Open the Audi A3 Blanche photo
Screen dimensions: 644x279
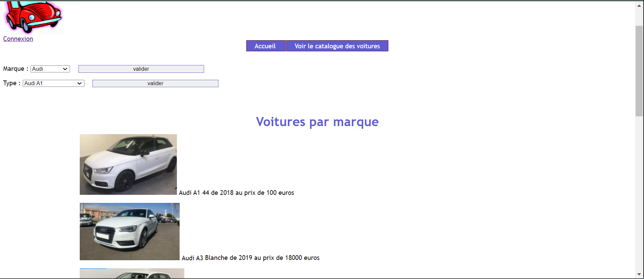pyautogui.click(x=130, y=231)
